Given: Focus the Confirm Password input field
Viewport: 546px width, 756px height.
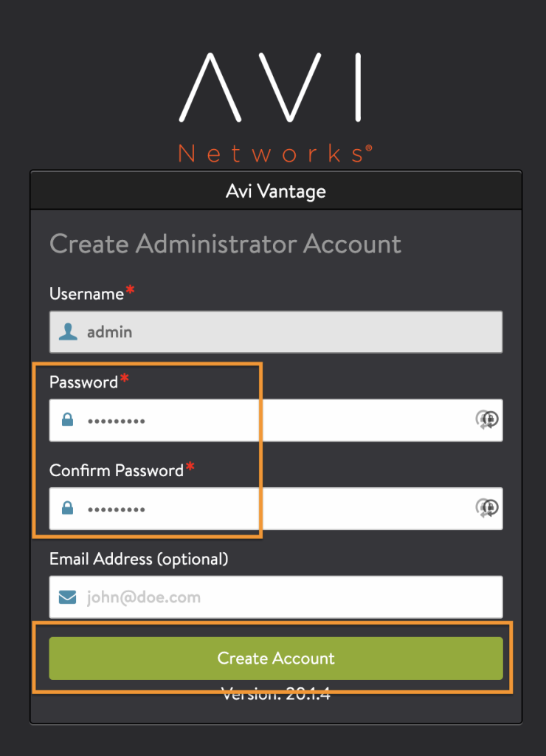Looking at the screenshot, I should tap(276, 508).
